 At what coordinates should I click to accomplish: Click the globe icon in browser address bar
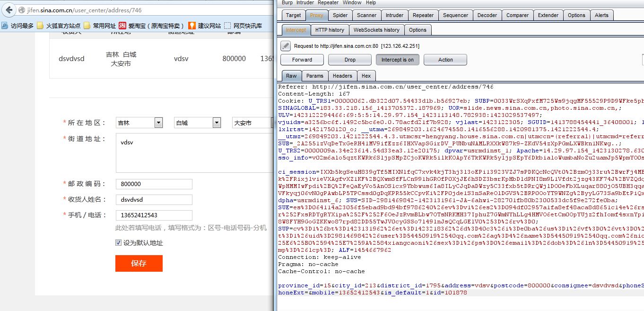pos(22,10)
